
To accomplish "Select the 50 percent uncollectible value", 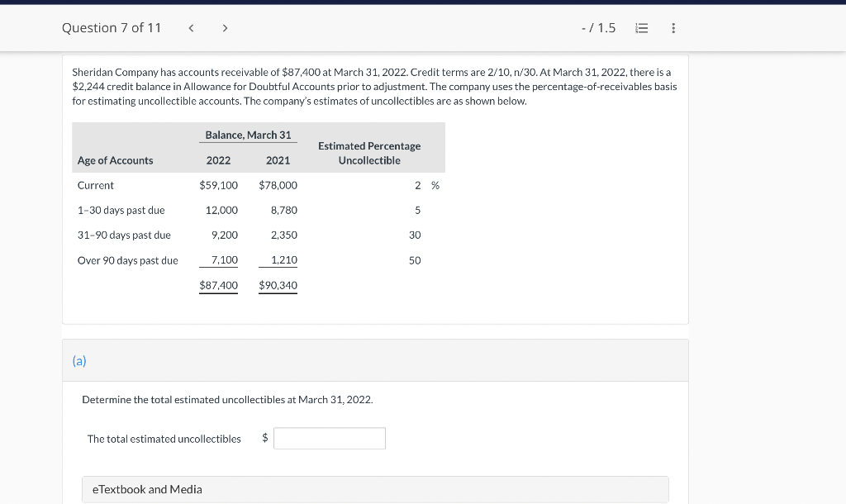I will pyautogui.click(x=415, y=260).
